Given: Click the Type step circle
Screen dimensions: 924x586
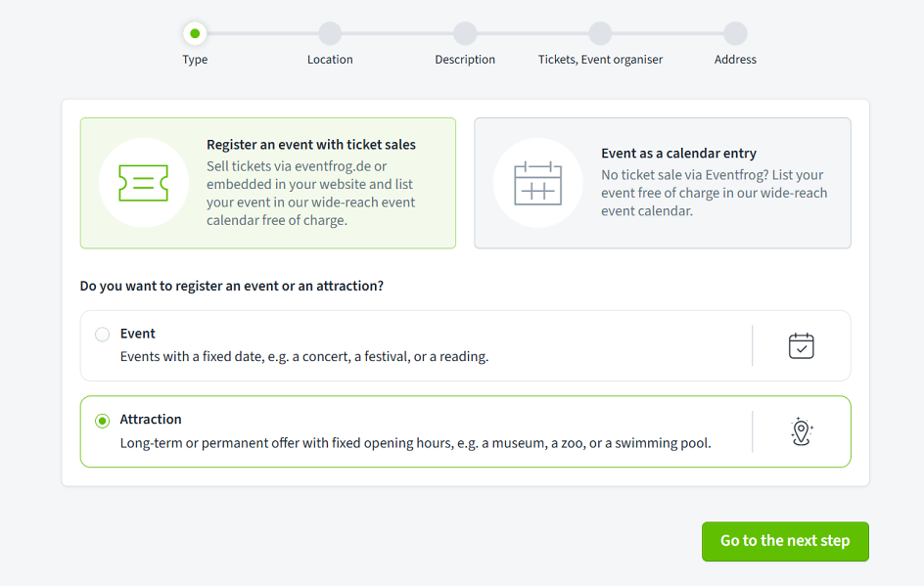Looking at the screenshot, I should click(195, 33).
